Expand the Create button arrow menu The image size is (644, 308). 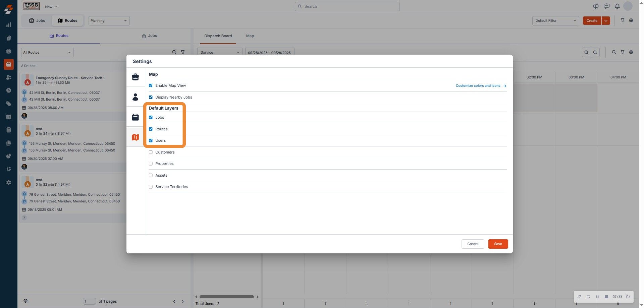[x=606, y=20]
